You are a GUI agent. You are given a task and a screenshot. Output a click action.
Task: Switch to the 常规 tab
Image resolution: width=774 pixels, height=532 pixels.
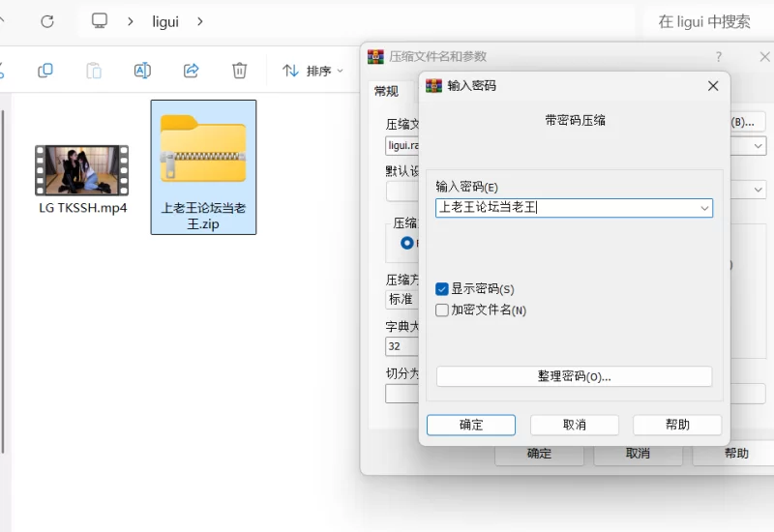coord(386,91)
